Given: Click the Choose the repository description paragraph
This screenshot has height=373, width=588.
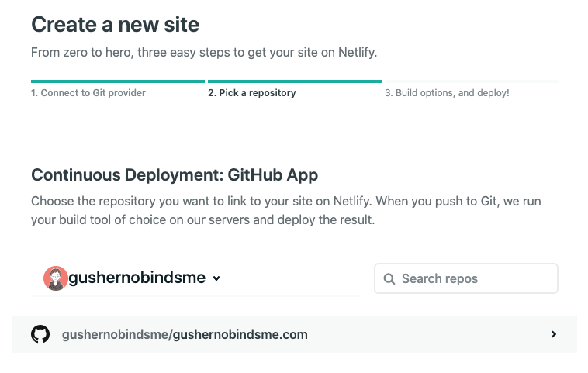Looking at the screenshot, I should tap(285, 210).
